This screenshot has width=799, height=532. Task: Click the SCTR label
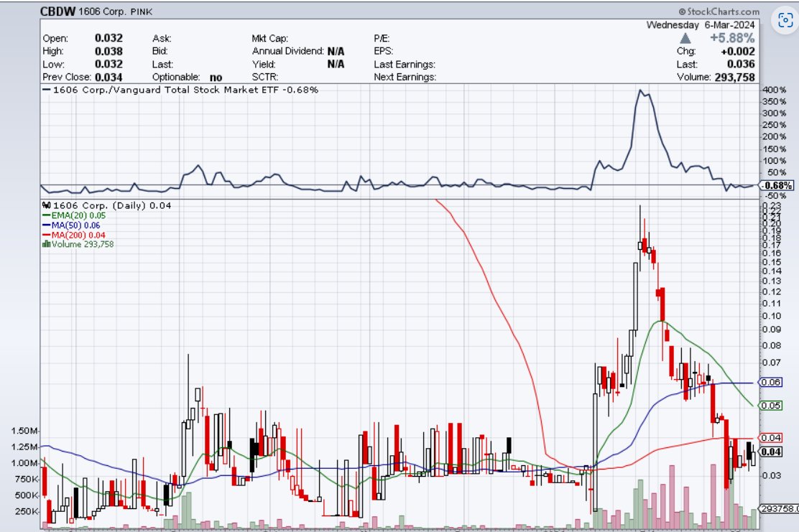coord(265,78)
